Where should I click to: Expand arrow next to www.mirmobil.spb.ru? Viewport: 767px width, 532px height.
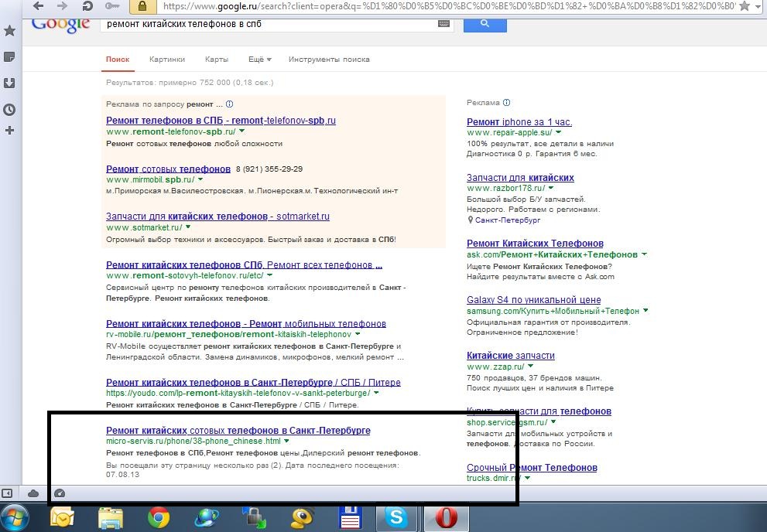tap(200, 179)
